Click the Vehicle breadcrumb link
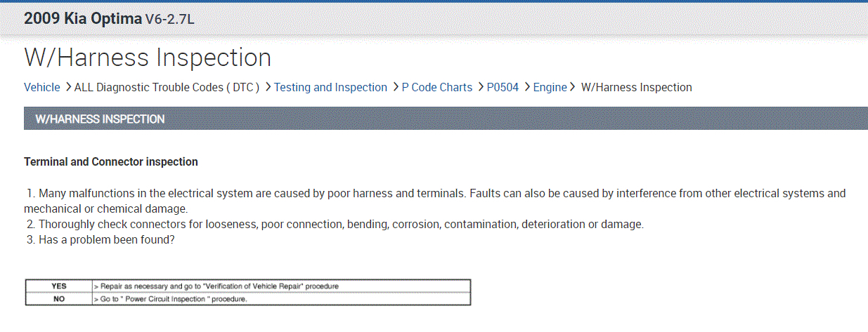Screen dimensions: 868x332 click(x=42, y=88)
